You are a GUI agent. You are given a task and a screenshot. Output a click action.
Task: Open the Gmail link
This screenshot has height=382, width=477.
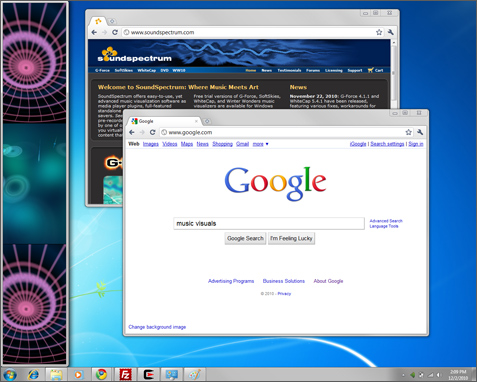(x=242, y=144)
